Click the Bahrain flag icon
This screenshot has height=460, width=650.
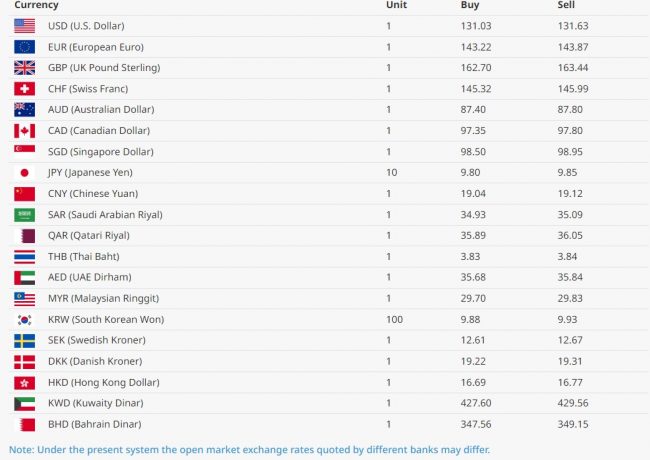coord(25,424)
